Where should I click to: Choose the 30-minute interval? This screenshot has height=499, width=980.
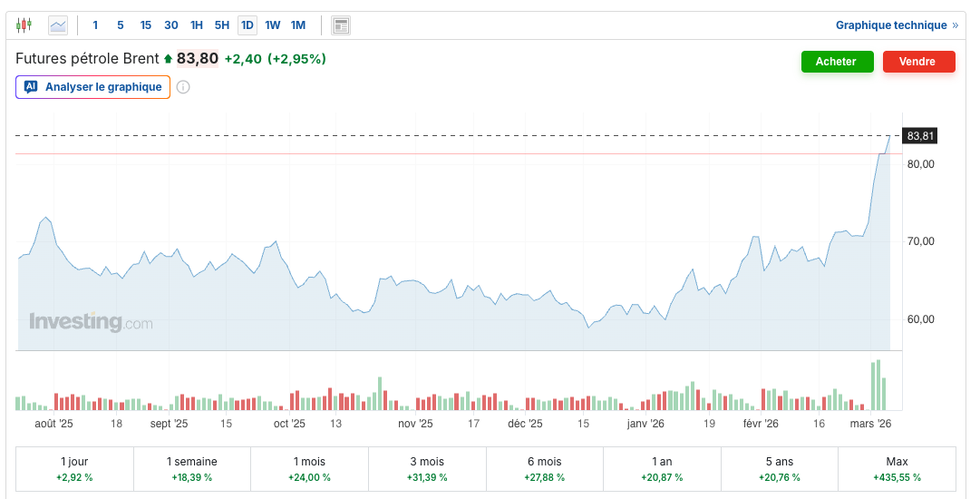[171, 25]
